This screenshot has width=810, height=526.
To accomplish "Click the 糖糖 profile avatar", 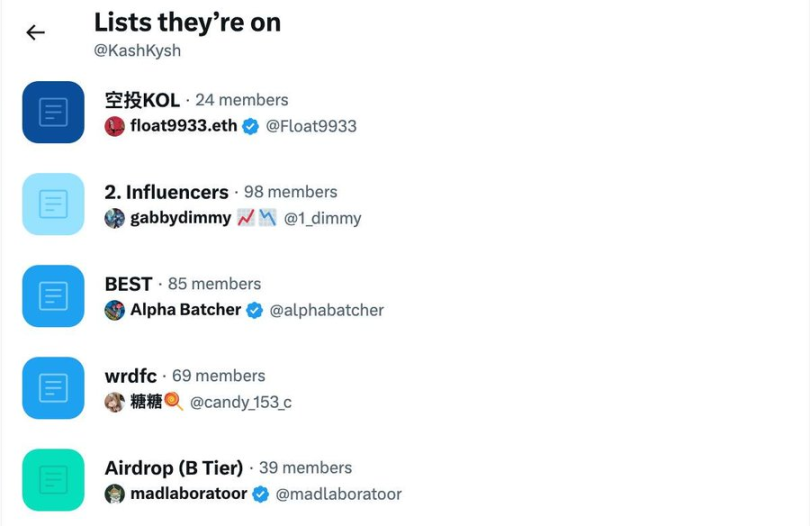I will click(x=115, y=402).
